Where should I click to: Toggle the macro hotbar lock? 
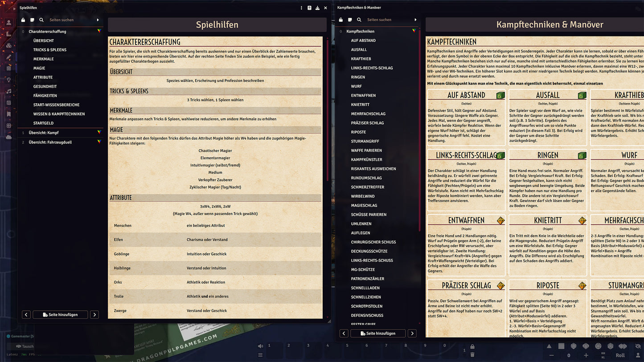click(472, 346)
